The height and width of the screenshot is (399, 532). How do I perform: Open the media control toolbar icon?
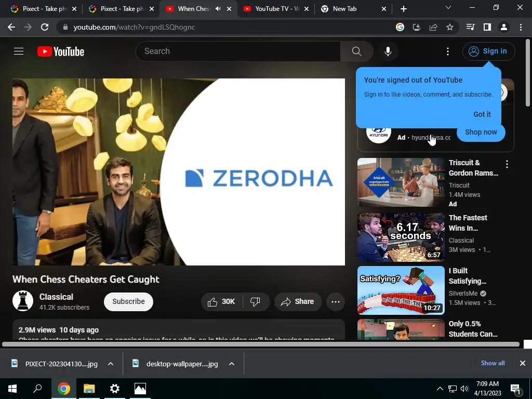tap(471, 27)
